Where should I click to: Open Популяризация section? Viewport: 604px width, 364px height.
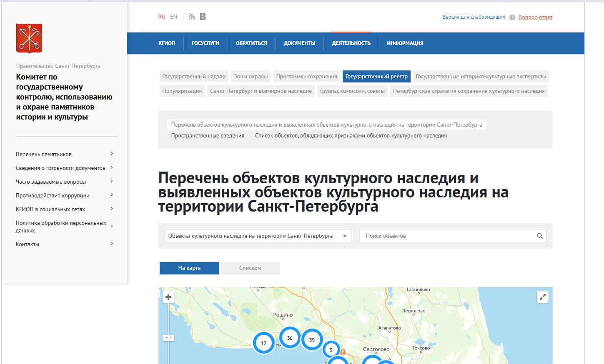click(182, 91)
